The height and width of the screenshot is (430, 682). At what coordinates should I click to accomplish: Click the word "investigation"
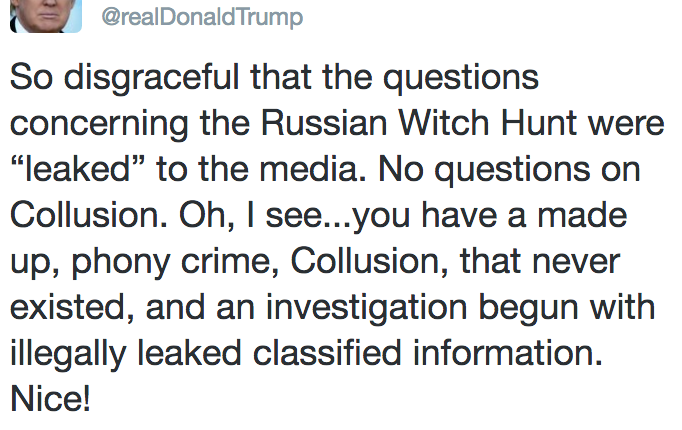coord(367,308)
